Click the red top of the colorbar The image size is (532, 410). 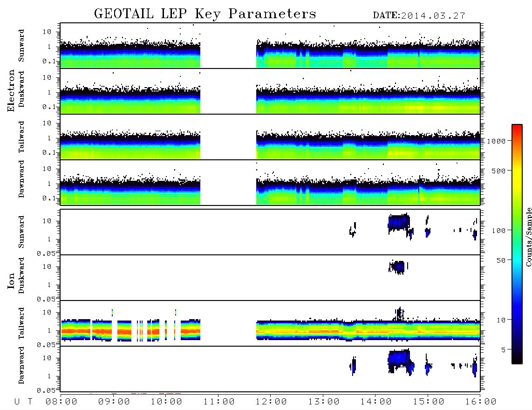pos(517,128)
